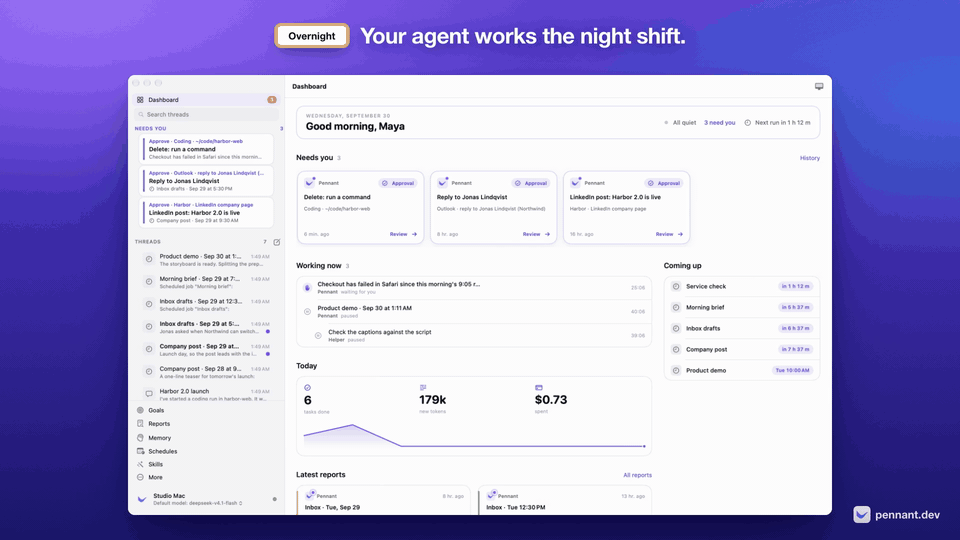Click the Today activity sparkline chart
The width and height of the screenshot is (960, 540).
pyautogui.click(x=474, y=435)
